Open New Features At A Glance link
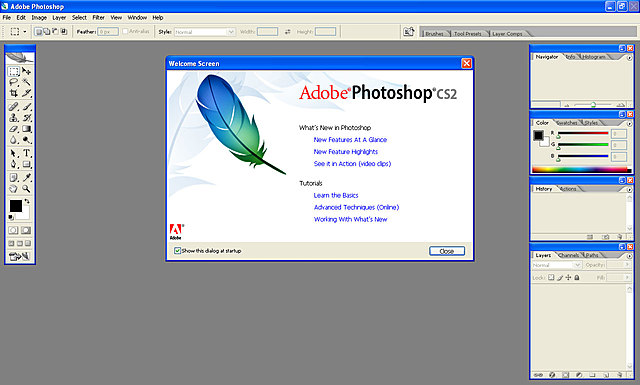Viewport: 640px width, 385px height. click(350, 140)
